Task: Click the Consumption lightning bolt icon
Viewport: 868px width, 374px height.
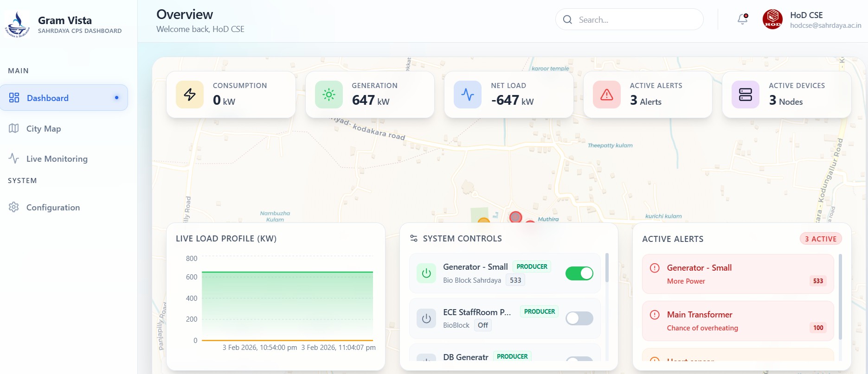Action: [x=190, y=95]
